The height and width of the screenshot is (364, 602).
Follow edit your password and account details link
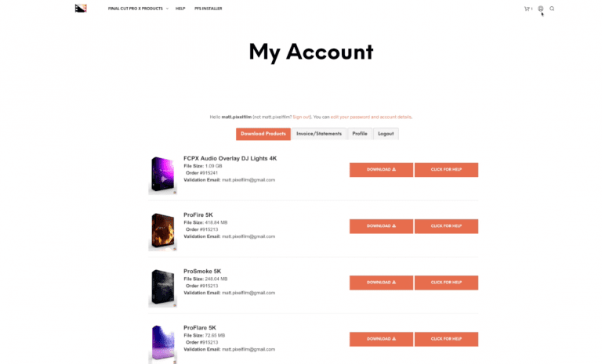371,117
